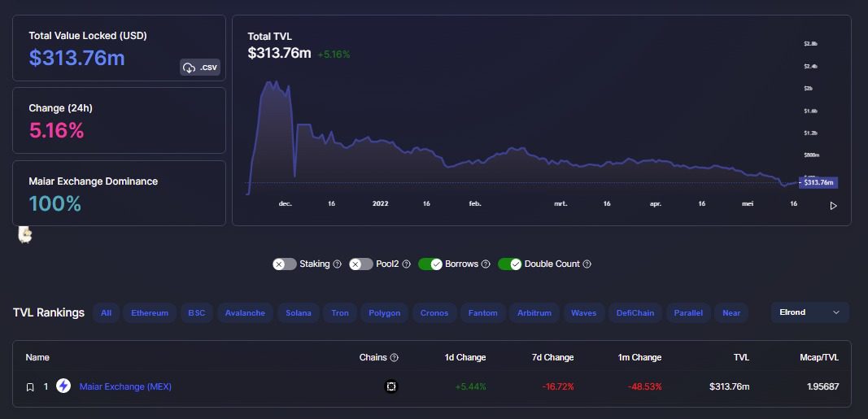Open the Pool2 help question-mark icon
868x419 pixels.
pos(406,264)
